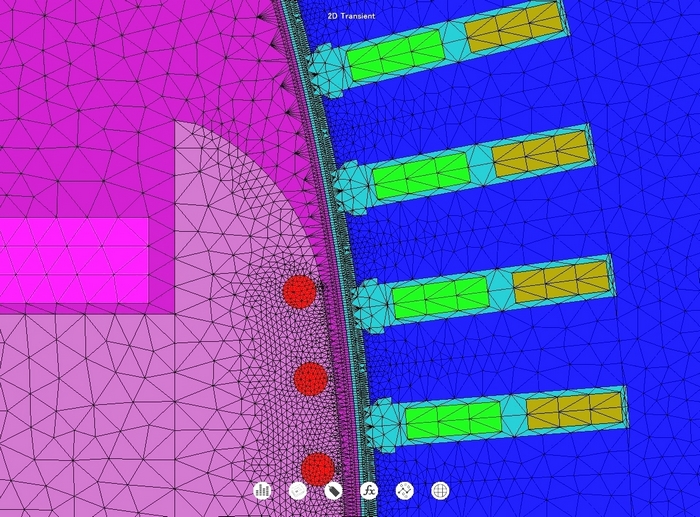This screenshot has width=700, height=517.
Task: Pick the green coil in the top slot
Action: [x=396, y=54]
